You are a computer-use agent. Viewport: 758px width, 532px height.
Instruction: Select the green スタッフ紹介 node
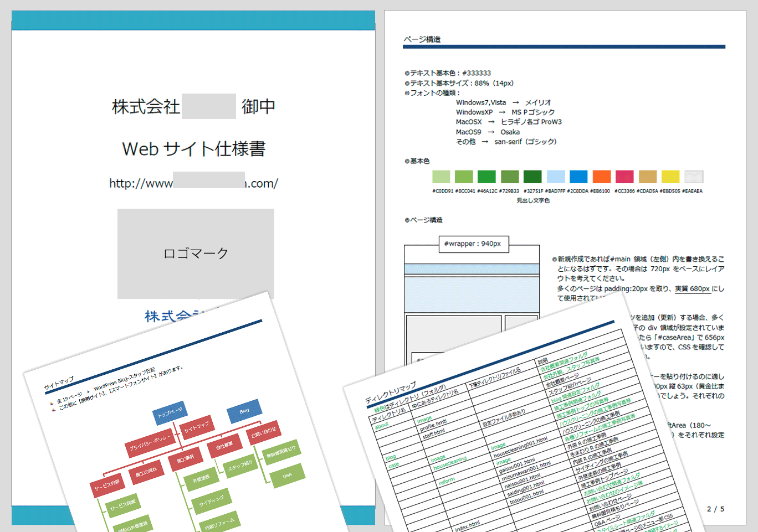coord(242,467)
